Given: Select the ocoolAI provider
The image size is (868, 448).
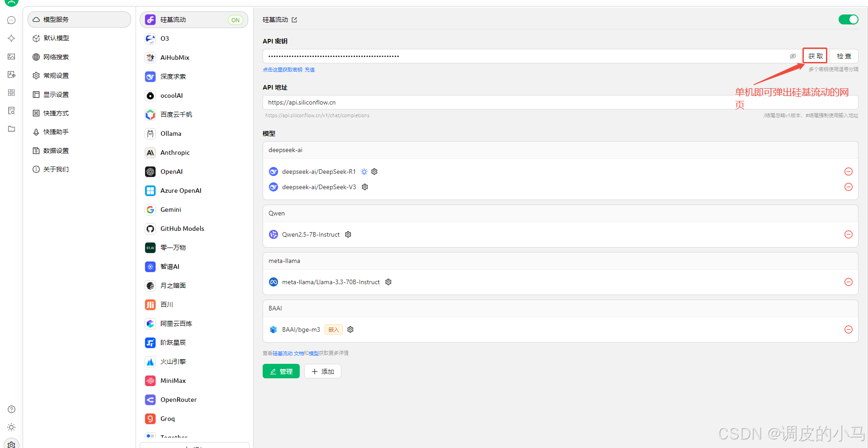Looking at the screenshot, I should click(194, 95).
